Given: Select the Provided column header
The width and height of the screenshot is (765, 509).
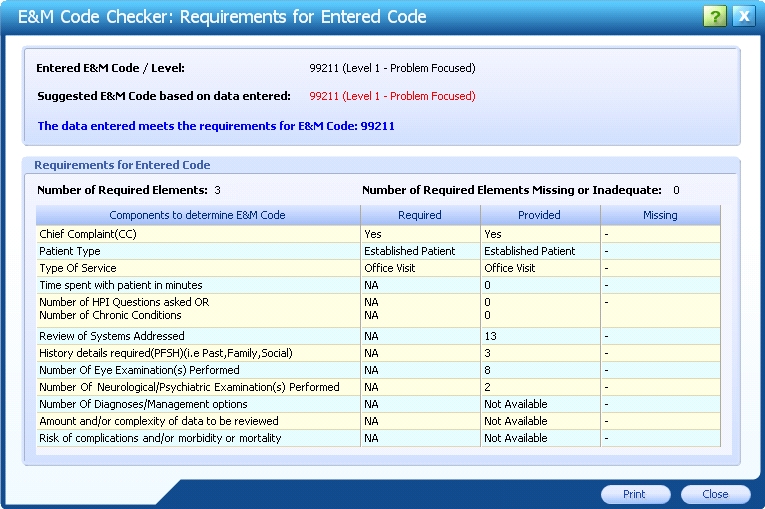Looking at the screenshot, I should (x=540, y=215).
